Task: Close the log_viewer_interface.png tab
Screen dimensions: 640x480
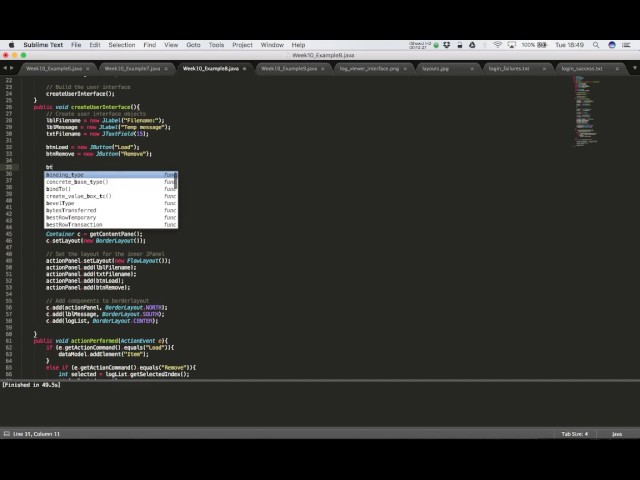Action: tap(405, 69)
